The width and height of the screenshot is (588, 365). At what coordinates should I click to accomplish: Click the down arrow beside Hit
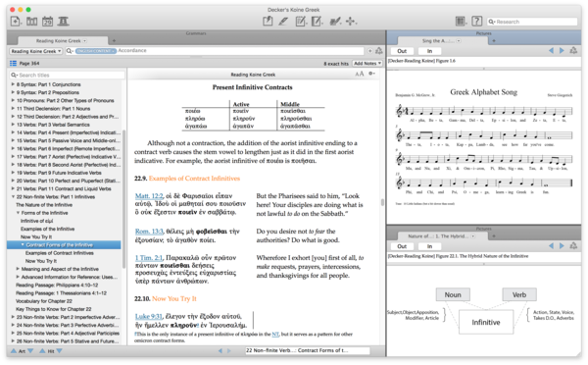click(59, 351)
